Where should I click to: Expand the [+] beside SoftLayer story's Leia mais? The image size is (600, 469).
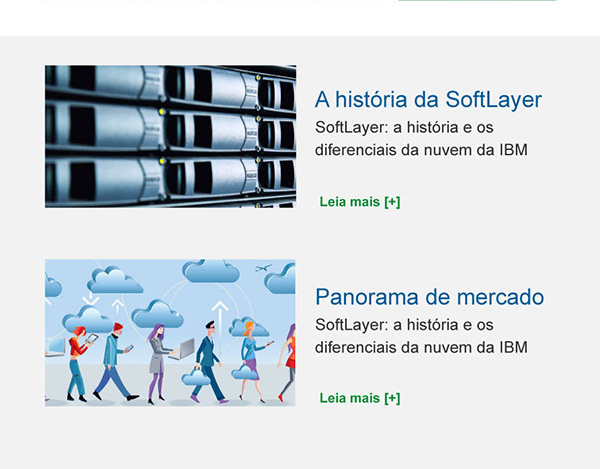(x=392, y=202)
